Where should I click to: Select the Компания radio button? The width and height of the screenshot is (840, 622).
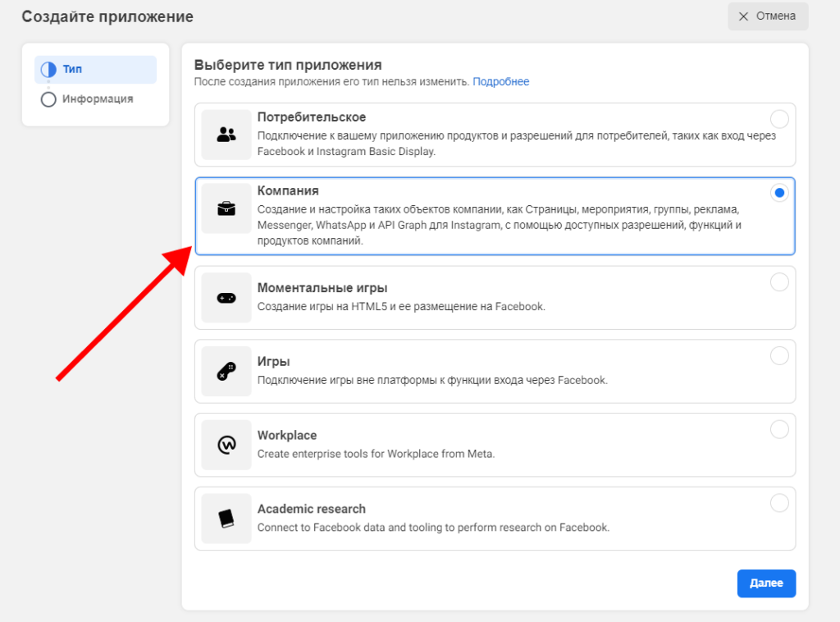tap(779, 193)
